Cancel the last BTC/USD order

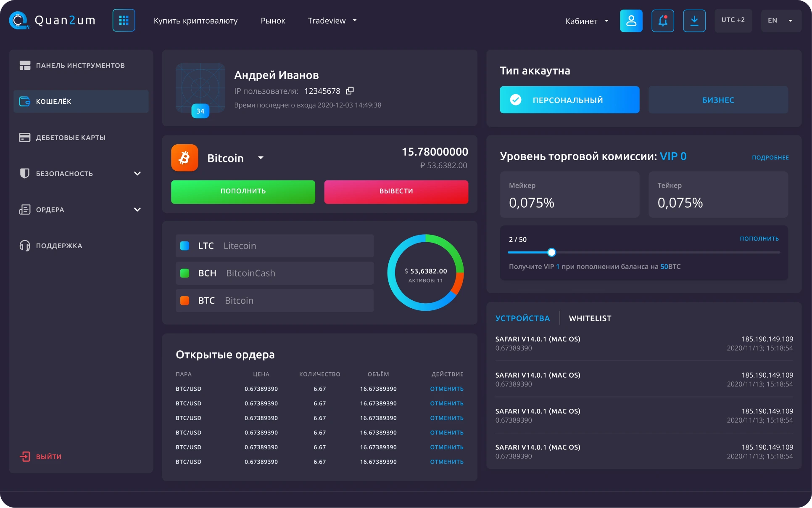click(x=447, y=462)
